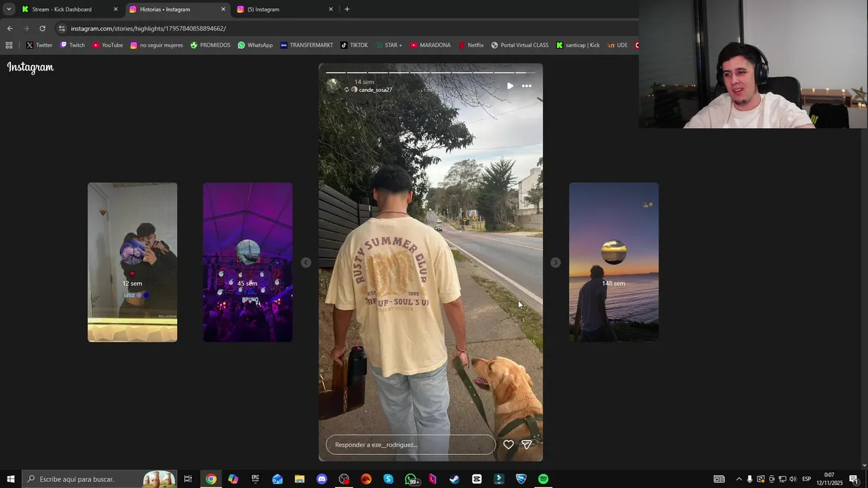Reload the current page
Image resolution: width=868 pixels, height=488 pixels.
click(x=42, y=28)
